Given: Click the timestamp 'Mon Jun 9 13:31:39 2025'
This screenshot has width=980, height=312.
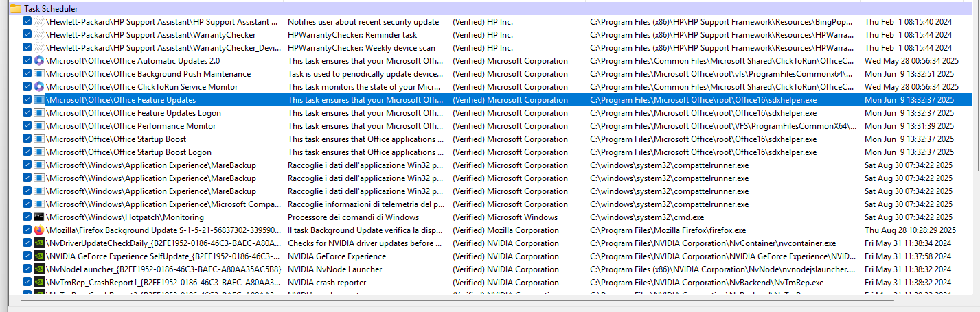Looking at the screenshot, I should (x=909, y=126).
